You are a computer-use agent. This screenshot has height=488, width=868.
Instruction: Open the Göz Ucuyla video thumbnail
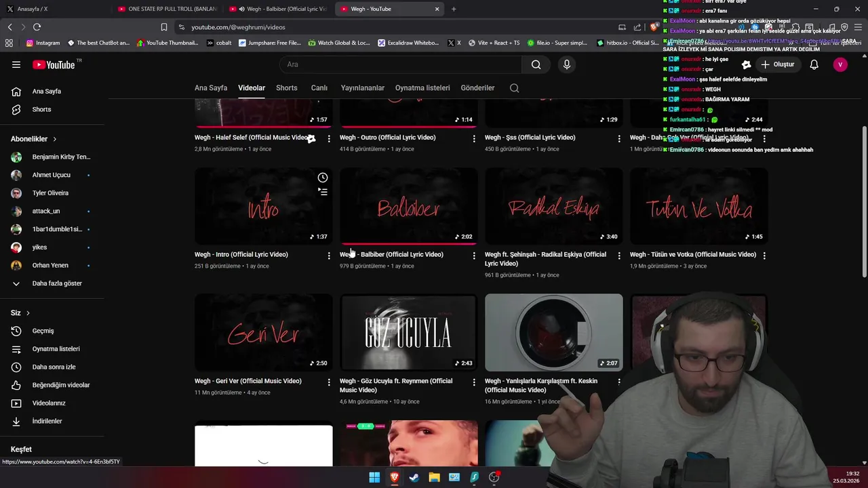[x=409, y=332]
